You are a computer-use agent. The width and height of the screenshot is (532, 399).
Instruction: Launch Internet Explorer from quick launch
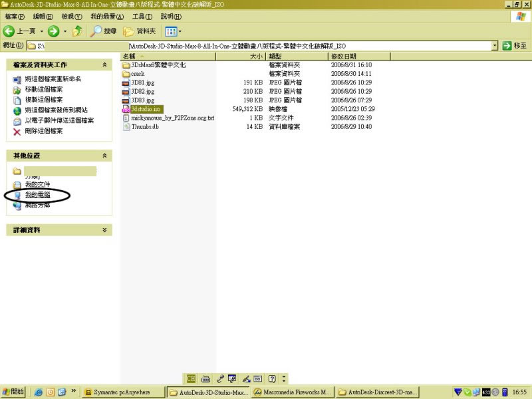tap(39, 392)
